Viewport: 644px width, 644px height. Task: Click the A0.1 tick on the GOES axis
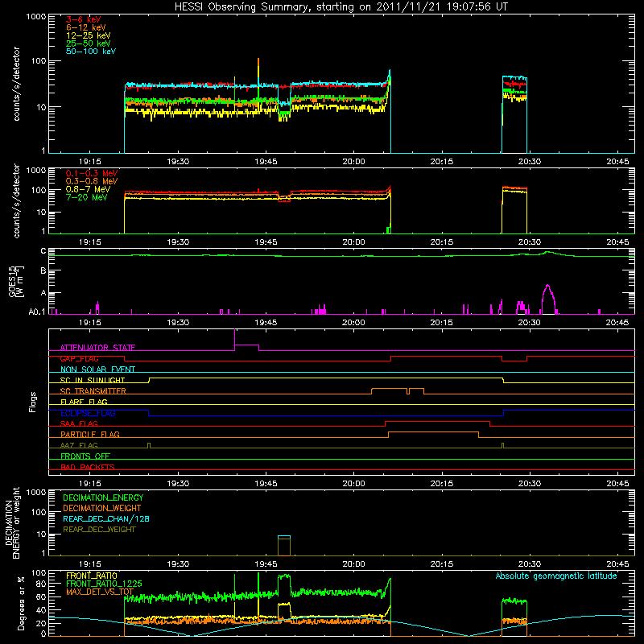(37, 312)
